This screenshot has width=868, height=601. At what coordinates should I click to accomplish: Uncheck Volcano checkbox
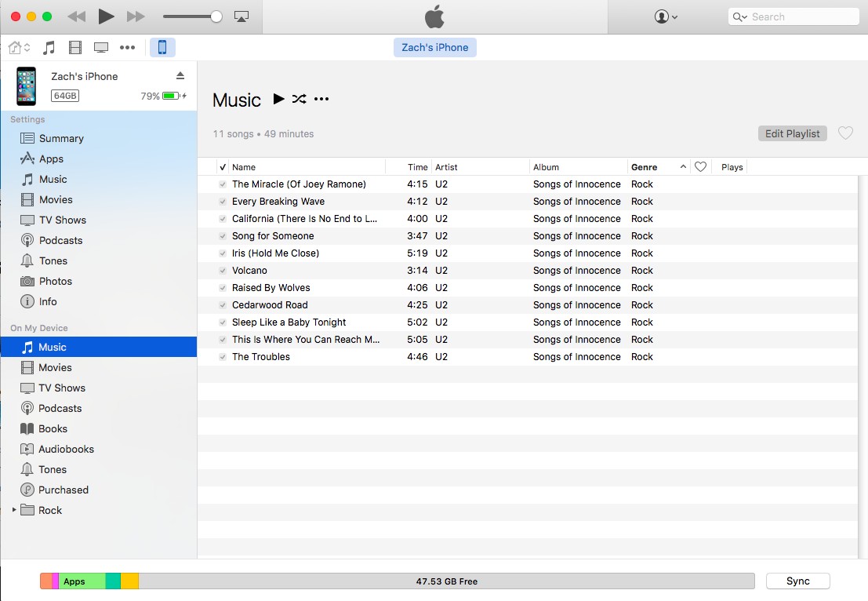[x=223, y=271]
